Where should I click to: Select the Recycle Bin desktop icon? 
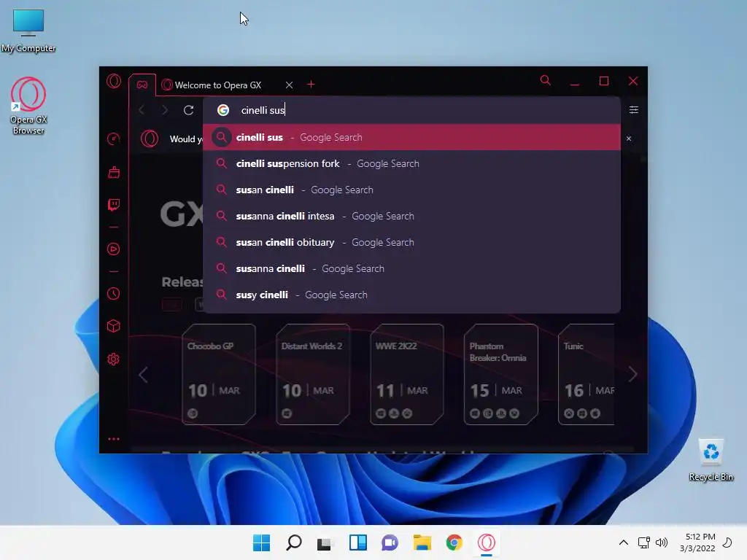[x=711, y=460]
